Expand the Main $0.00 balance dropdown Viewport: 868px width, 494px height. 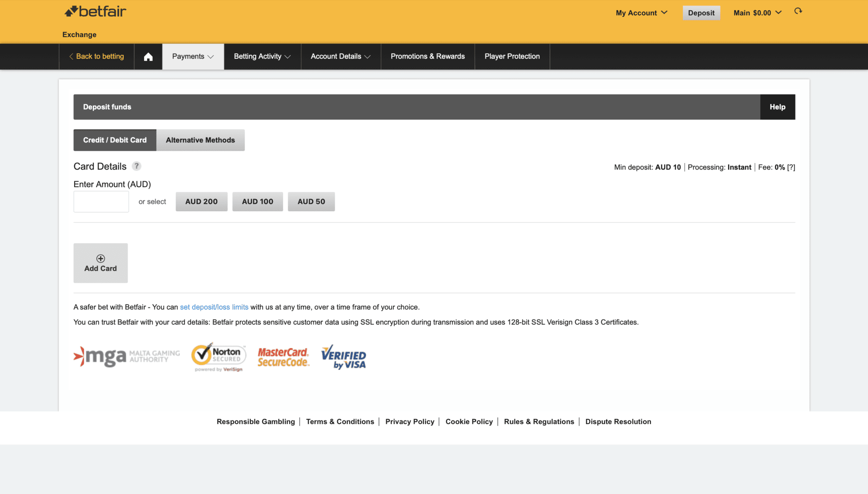(758, 13)
